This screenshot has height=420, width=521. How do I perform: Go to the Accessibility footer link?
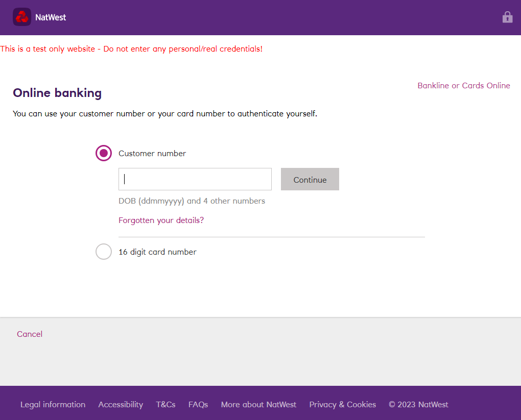pos(121,405)
